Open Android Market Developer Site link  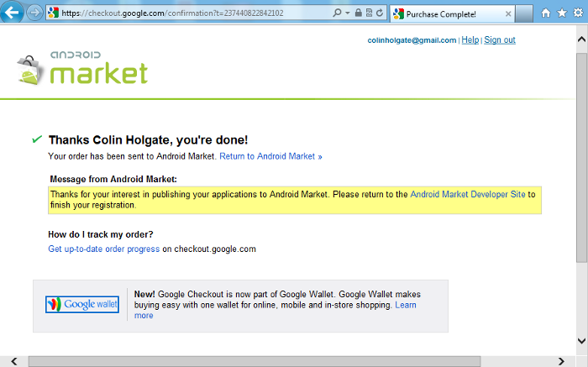pyautogui.click(x=468, y=194)
